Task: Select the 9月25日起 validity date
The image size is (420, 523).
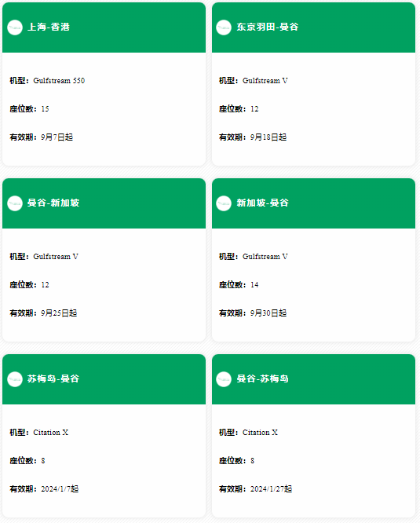Action: [59, 313]
